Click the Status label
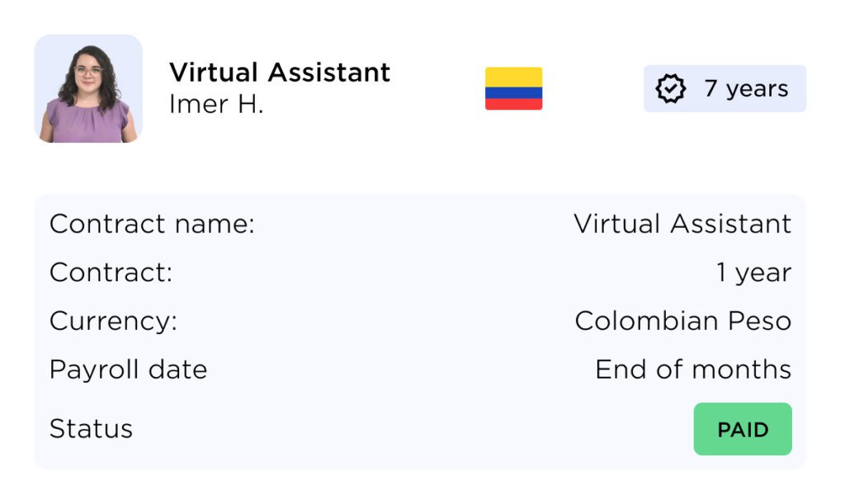The width and height of the screenshot is (845, 504). point(91,429)
